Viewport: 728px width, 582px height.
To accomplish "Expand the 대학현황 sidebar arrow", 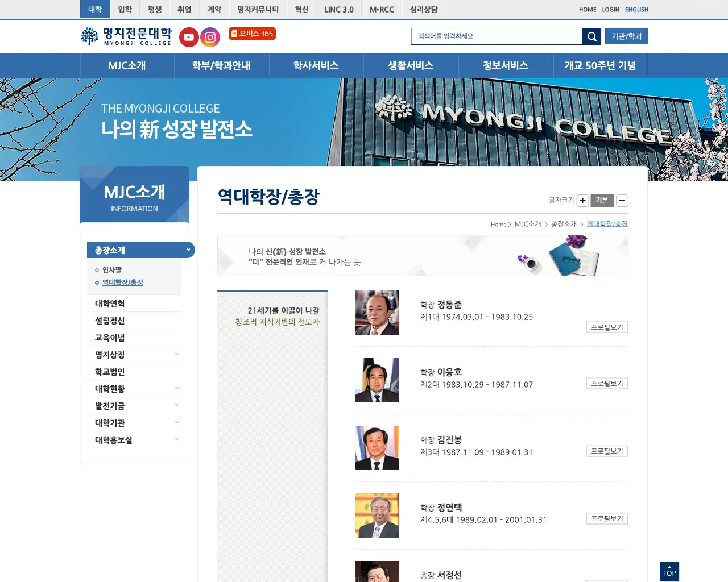I will [x=177, y=388].
